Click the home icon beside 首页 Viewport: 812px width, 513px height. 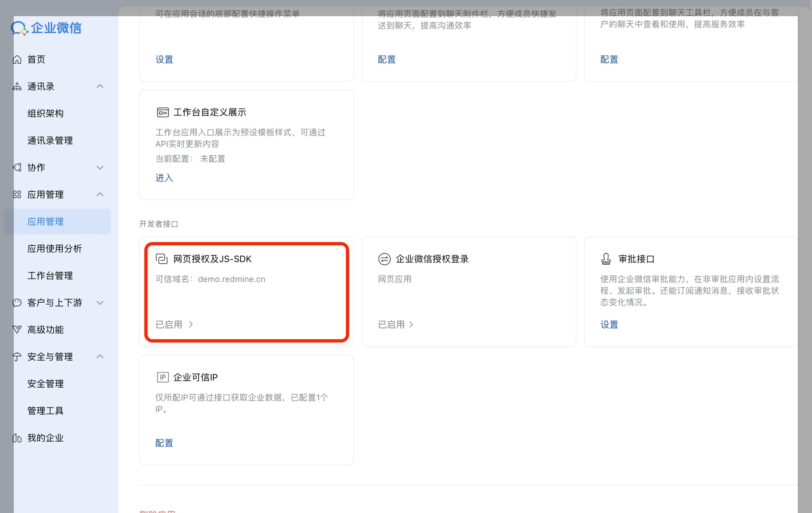17,59
